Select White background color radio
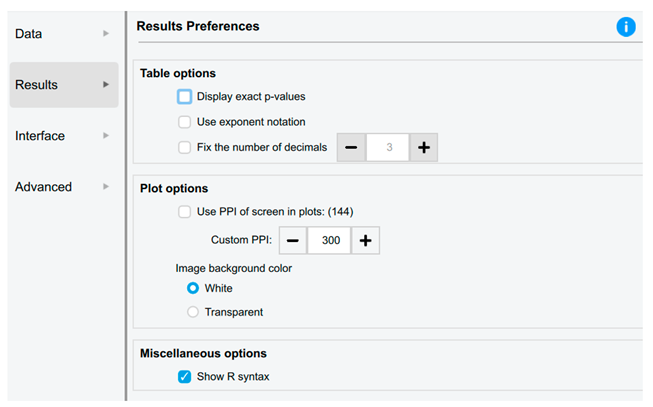 click(193, 288)
